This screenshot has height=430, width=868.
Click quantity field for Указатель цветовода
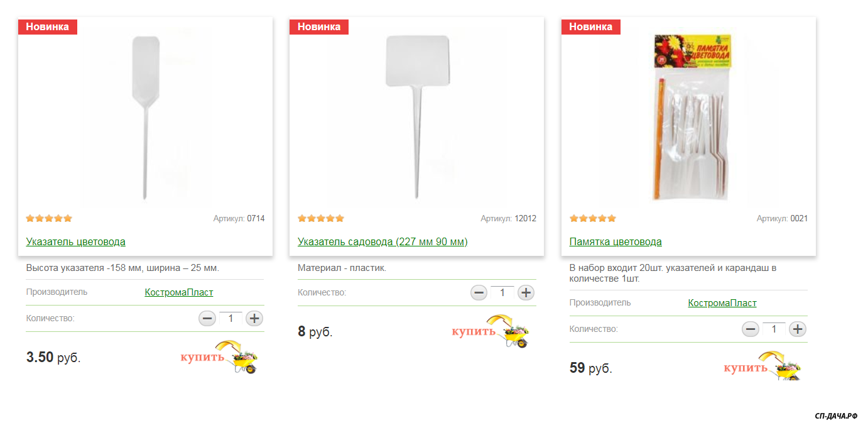pyautogui.click(x=231, y=318)
